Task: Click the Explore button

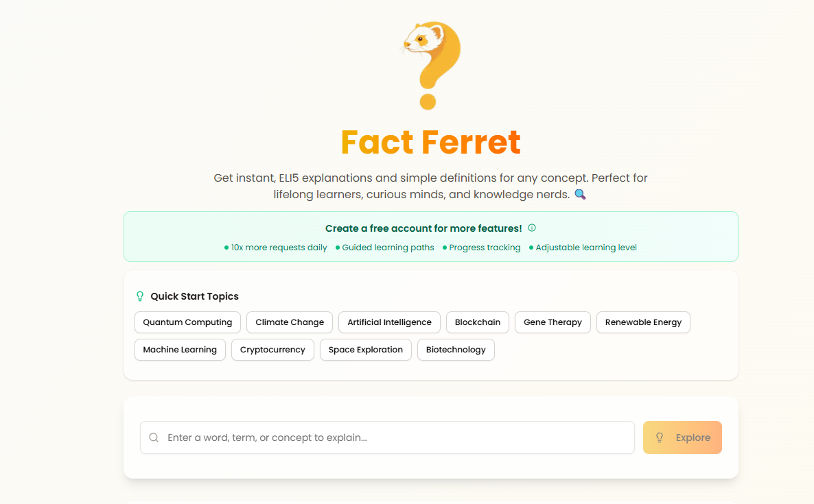Action: click(682, 437)
